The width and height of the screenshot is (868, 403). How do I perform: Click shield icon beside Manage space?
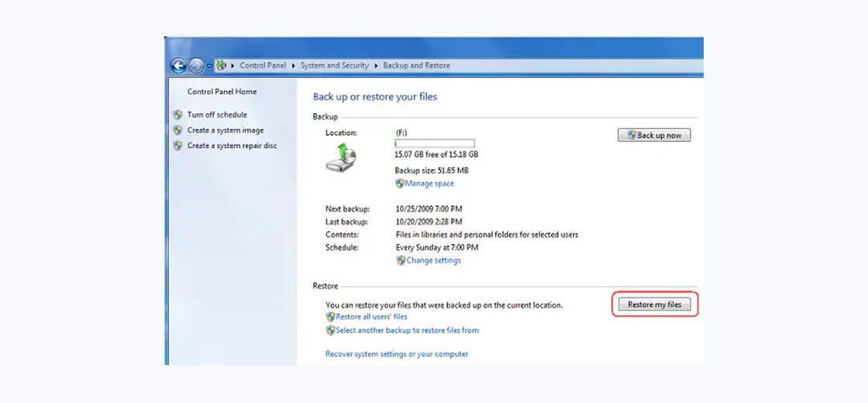point(400,183)
